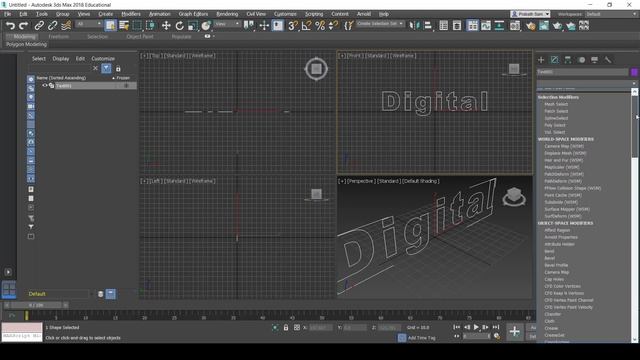Open the user account sign-in dropdown
The height and width of the screenshot is (360, 640).
point(530,14)
